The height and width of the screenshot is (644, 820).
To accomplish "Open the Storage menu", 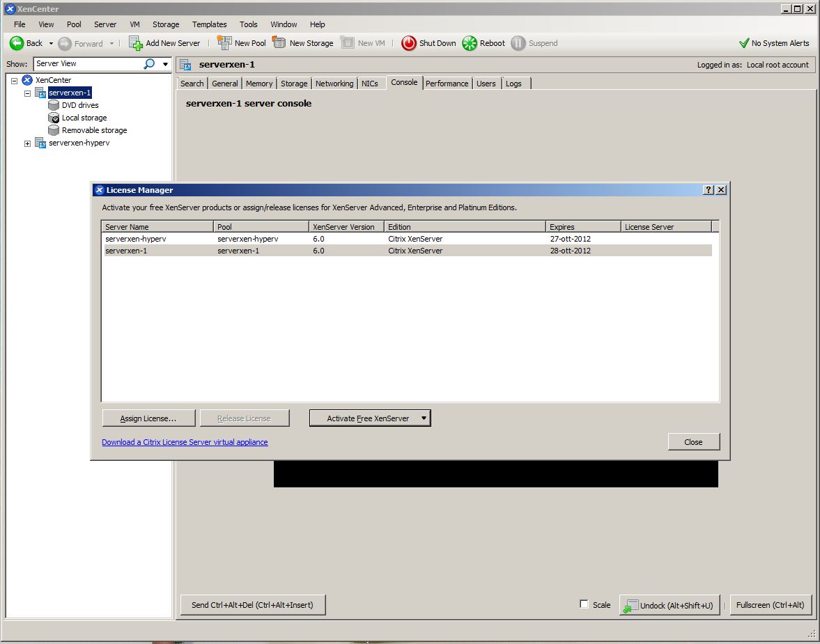I will tap(166, 24).
